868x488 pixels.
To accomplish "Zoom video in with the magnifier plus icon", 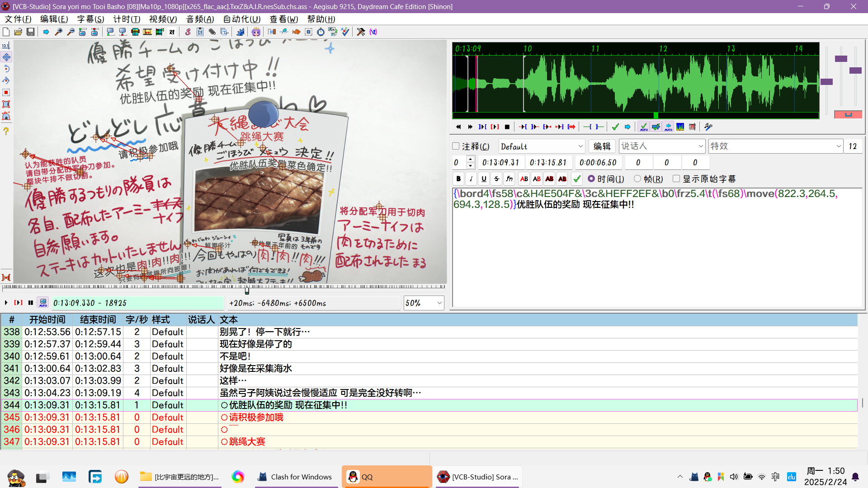I will pos(58,32).
